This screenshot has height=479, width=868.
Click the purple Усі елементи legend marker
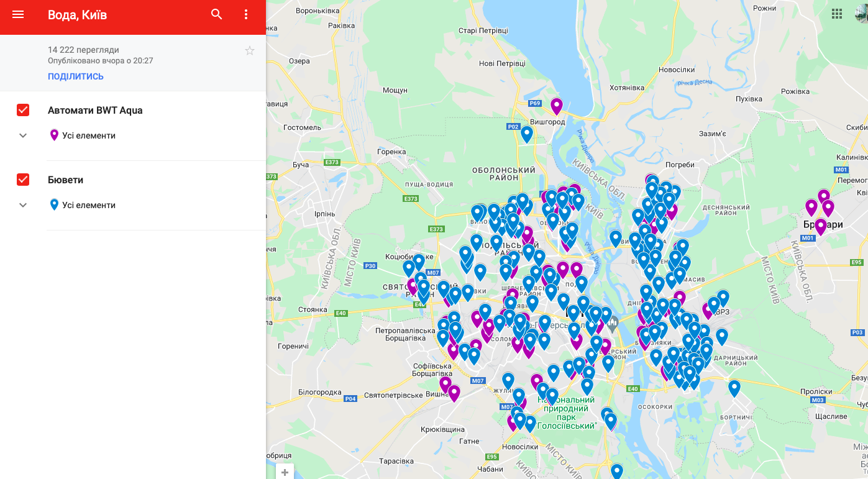pos(54,135)
